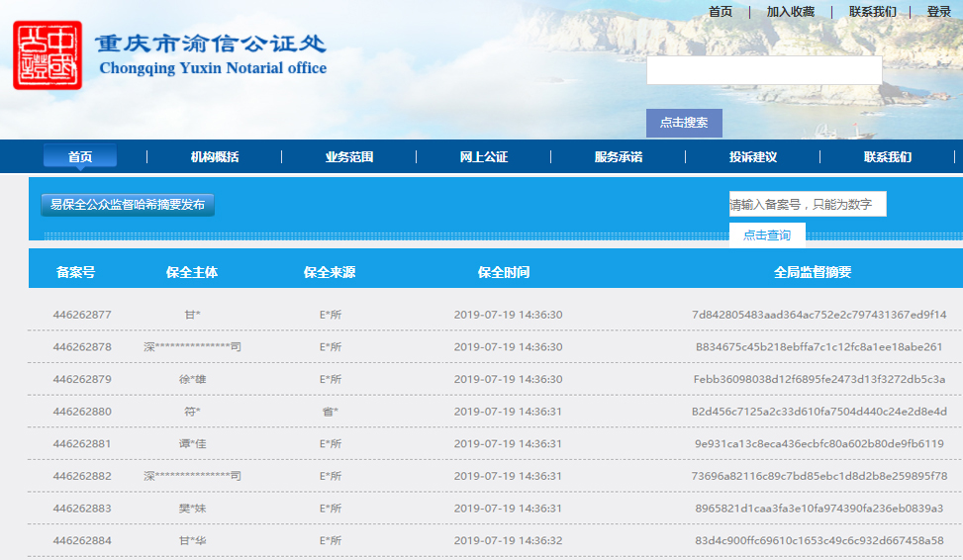Open the 机构概括 navigation item
This screenshot has width=963, height=560.
215,157
